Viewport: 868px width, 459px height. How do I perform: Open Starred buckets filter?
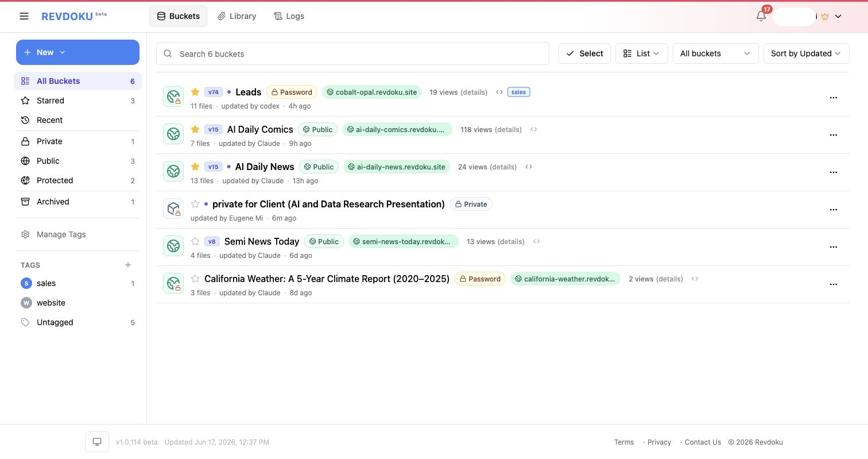point(77,101)
